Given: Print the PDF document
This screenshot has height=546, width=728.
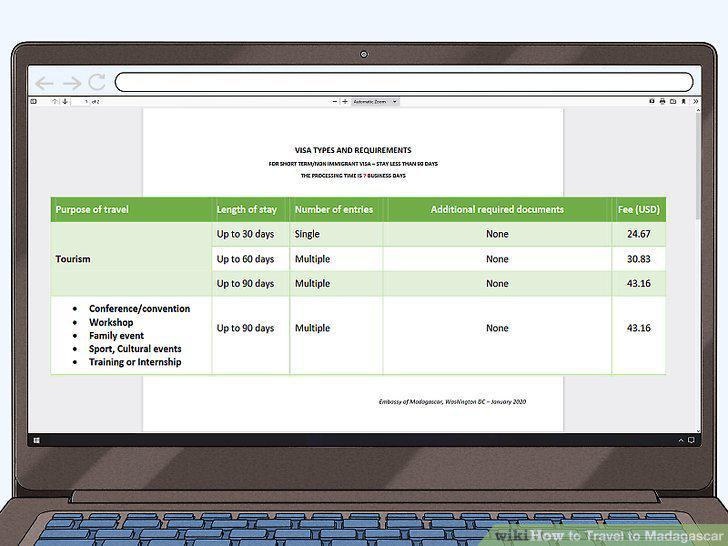Looking at the screenshot, I should click(x=663, y=101).
